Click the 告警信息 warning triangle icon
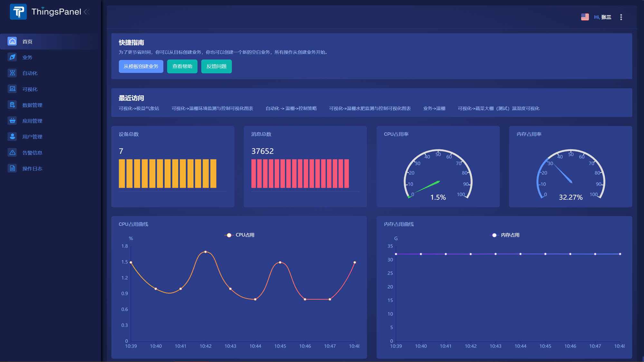This screenshot has height=362, width=644. click(12, 153)
